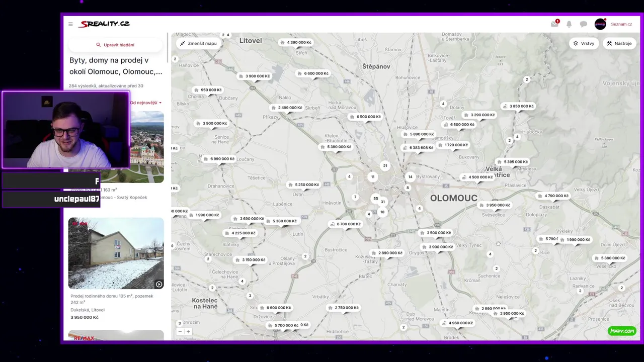644x362 pixels.
Task: Click the Litovel town label on map
Action: pos(251,40)
